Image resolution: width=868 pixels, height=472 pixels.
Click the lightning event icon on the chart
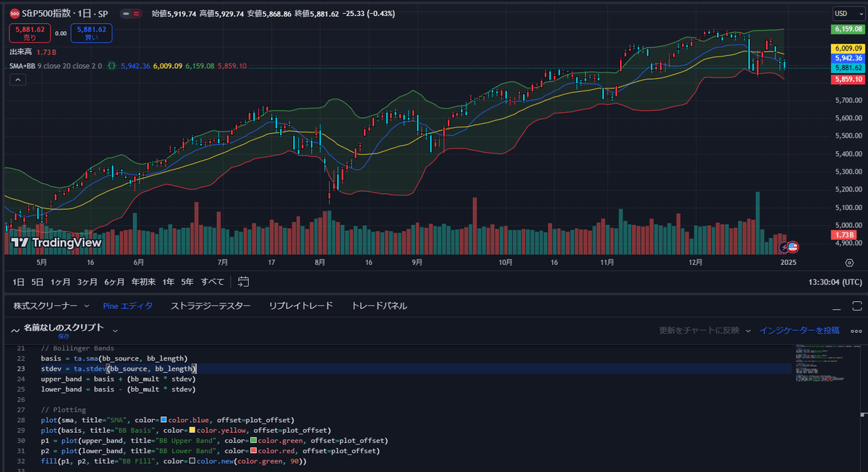coord(783,247)
